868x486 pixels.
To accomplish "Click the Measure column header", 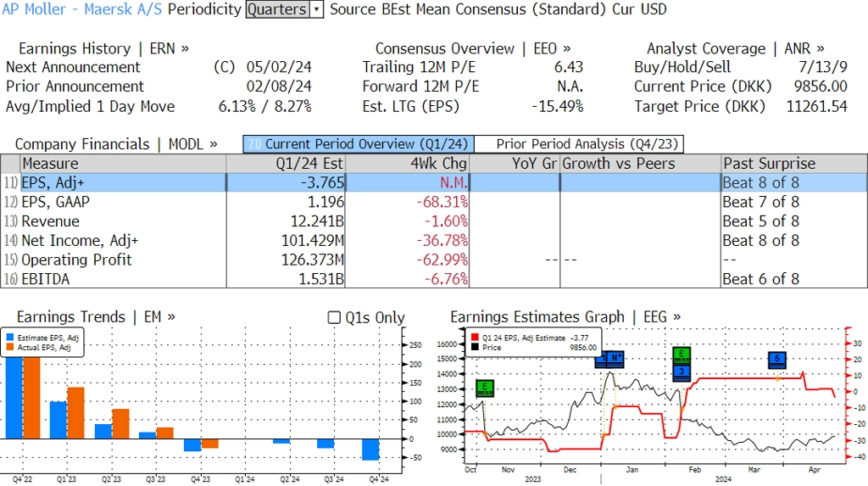I will (x=123, y=164).
